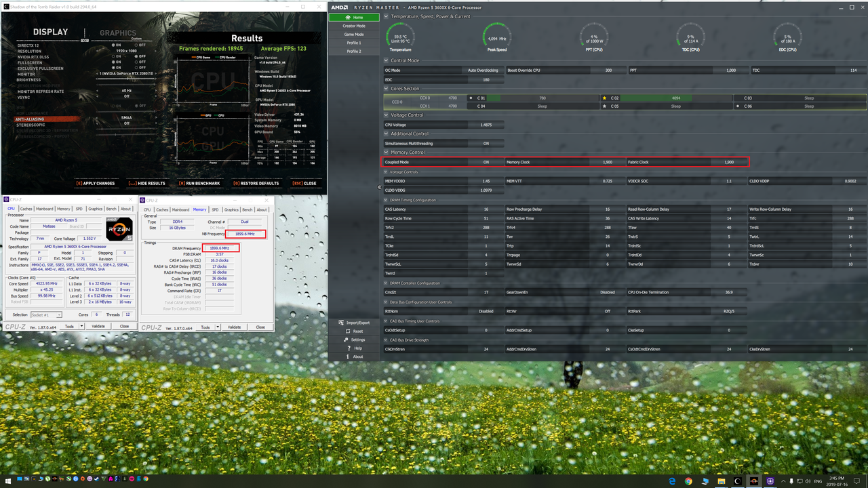Image resolution: width=868 pixels, height=488 pixels.
Task: Click the dot marker beside core C 06
Action: click(x=738, y=106)
